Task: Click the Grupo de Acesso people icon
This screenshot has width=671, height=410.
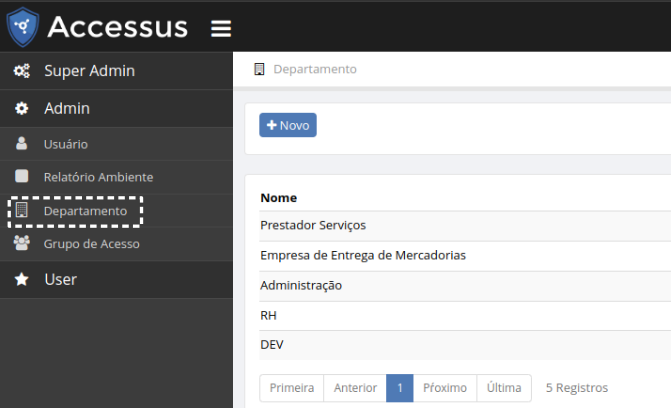Action: [21, 243]
